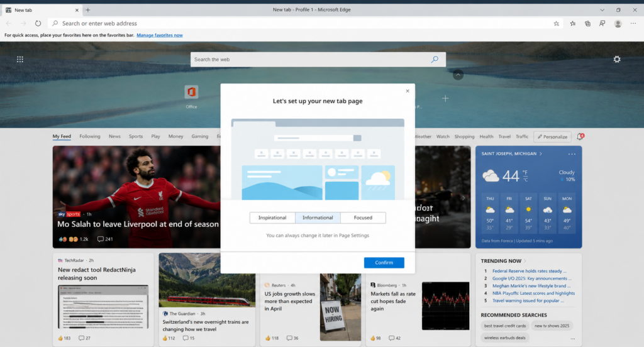Select new tv shows 2025 search chip
Viewport: 644px width, 347px height.
(x=552, y=326)
